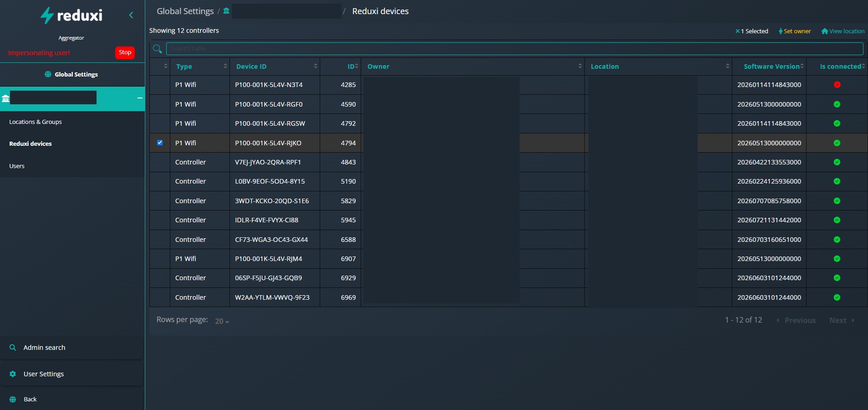Screen dimensions: 868x410
Task: Sort the table by Location column
Action: [x=658, y=67]
